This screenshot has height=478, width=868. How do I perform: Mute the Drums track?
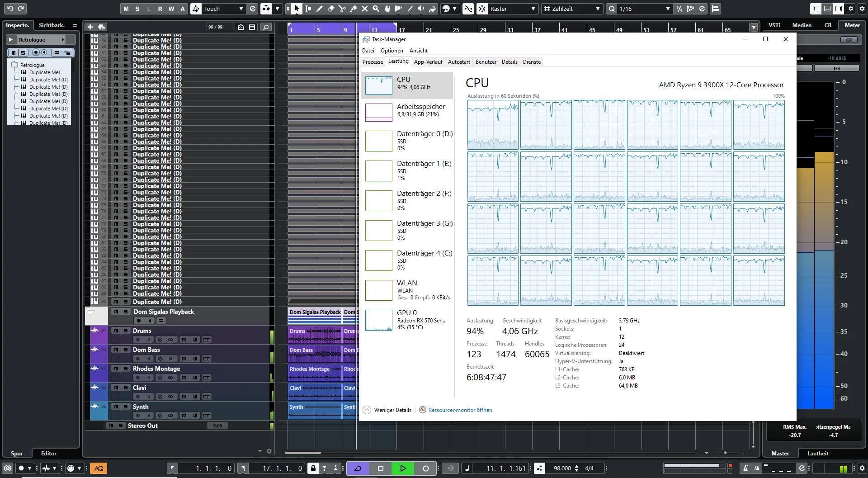(116, 331)
